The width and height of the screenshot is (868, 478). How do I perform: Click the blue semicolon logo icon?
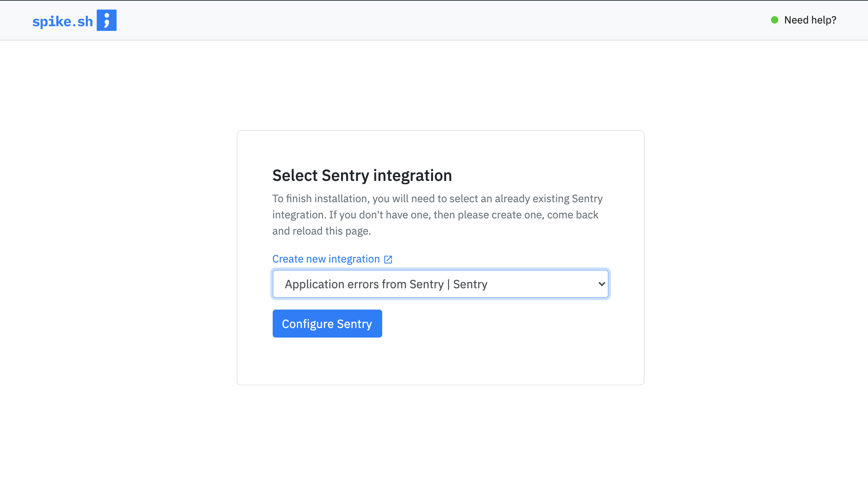(x=107, y=20)
